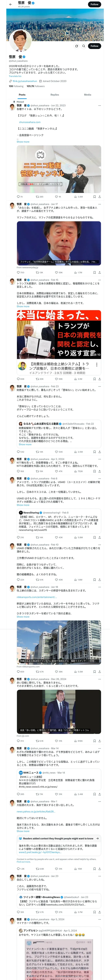110x980 pixels.
Task: Switch to the Replies tab
Action: (55, 95)
